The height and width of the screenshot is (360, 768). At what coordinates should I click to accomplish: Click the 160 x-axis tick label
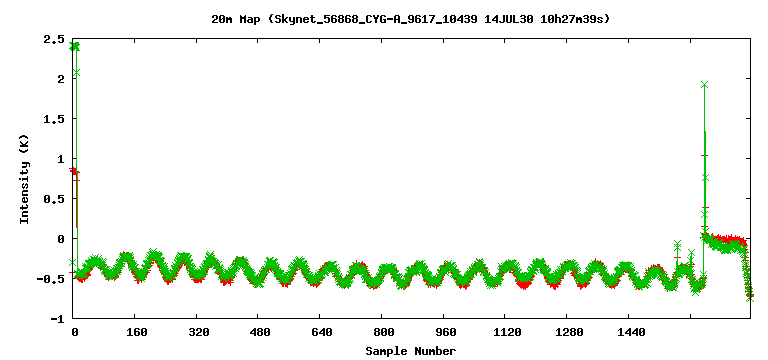136,332
